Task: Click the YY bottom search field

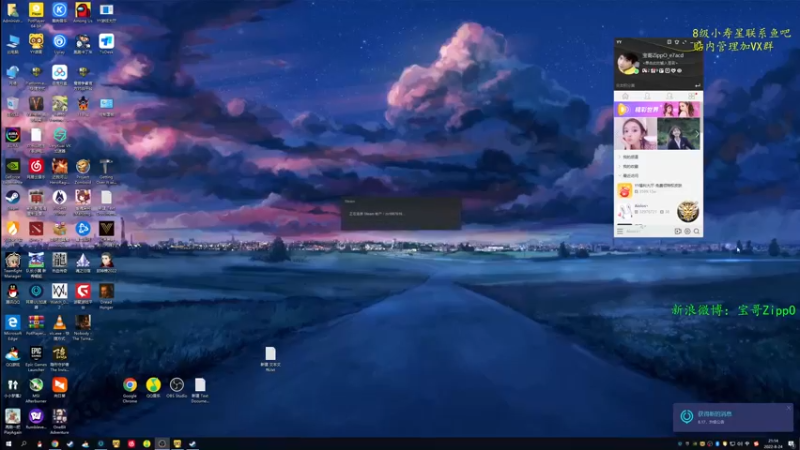Action: (x=648, y=231)
